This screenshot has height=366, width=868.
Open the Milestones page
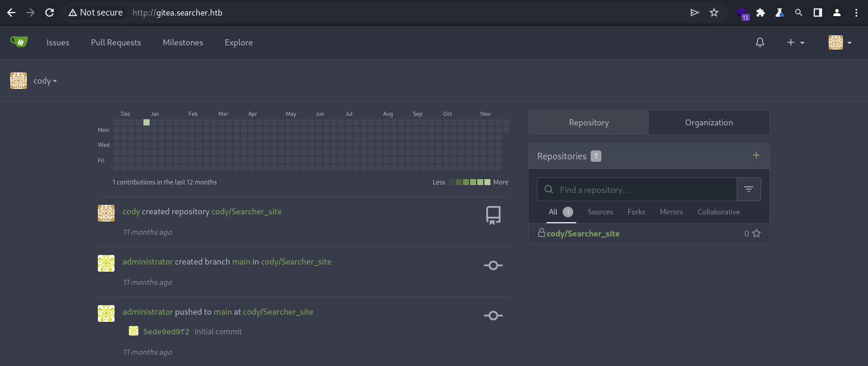pos(183,42)
